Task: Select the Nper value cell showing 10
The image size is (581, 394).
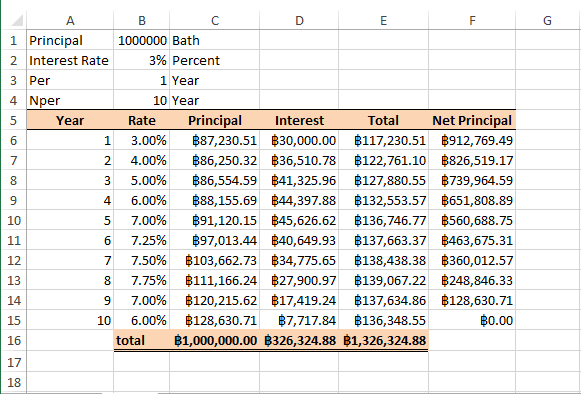Action: point(142,100)
